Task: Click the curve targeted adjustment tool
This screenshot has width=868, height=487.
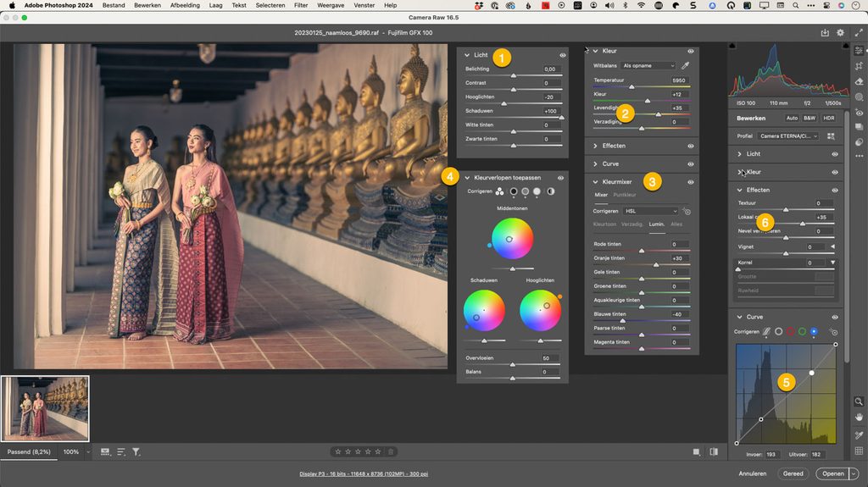Action: coord(833,331)
